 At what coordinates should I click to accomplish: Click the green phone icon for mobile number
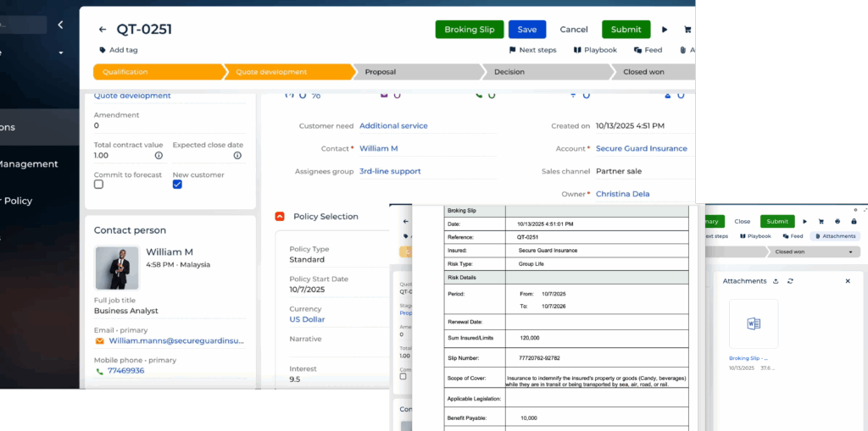coord(99,371)
